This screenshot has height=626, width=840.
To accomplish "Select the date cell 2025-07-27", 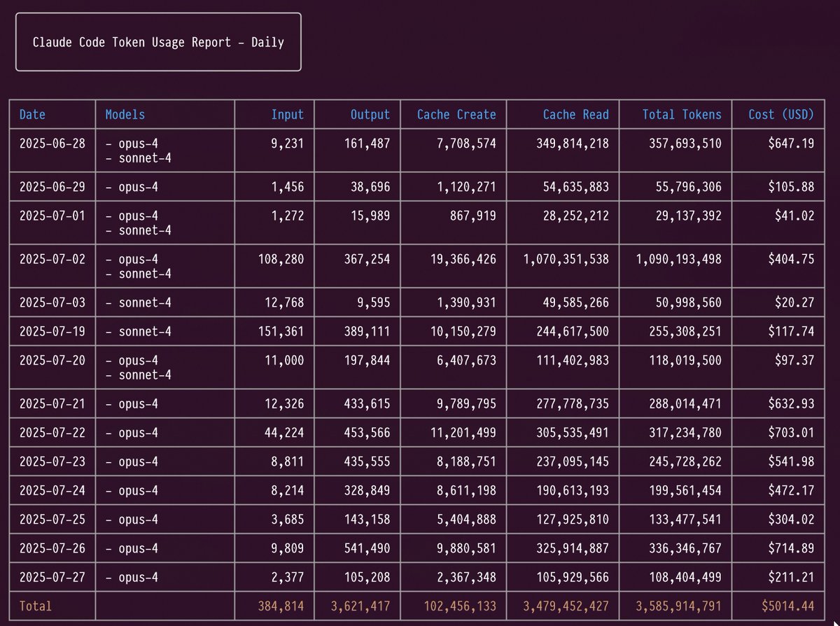I will coord(52,578).
